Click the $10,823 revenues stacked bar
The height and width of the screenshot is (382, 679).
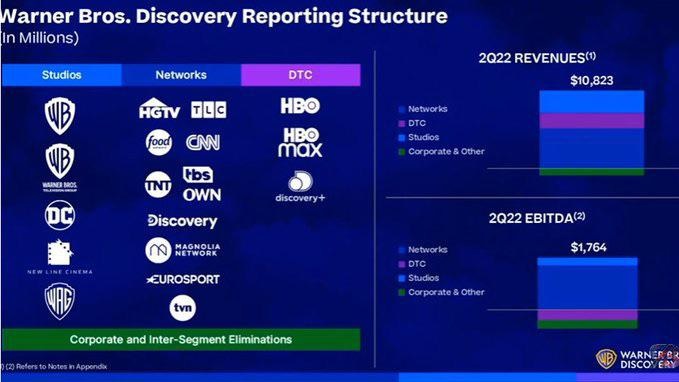(592, 133)
